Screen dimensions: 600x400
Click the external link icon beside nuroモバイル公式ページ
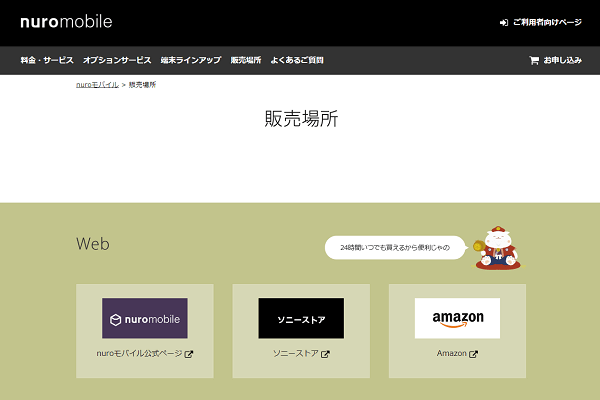click(189, 354)
